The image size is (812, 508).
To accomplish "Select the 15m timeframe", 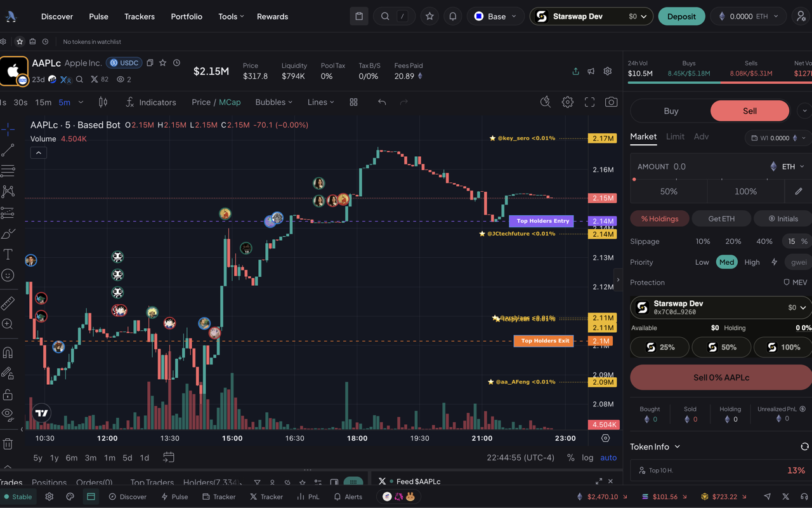I will 43,102.
